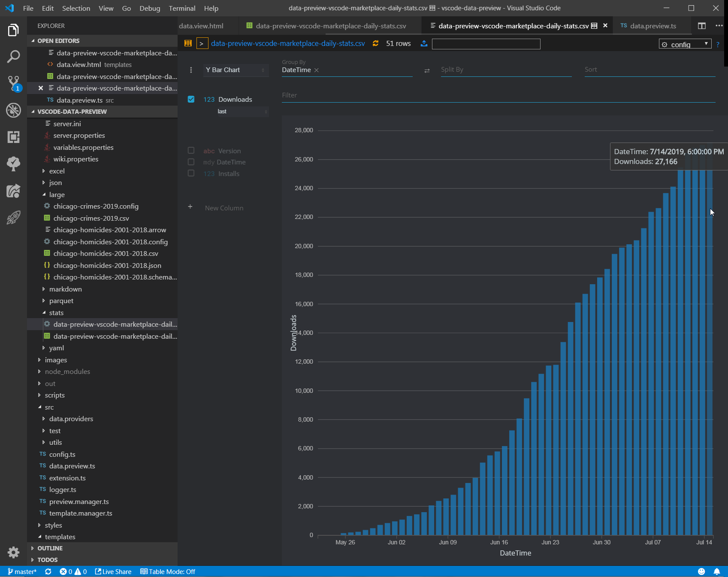Screen dimensions: 728x577
Task: Open the Explorer view in activity bar
Action: [13, 30]
